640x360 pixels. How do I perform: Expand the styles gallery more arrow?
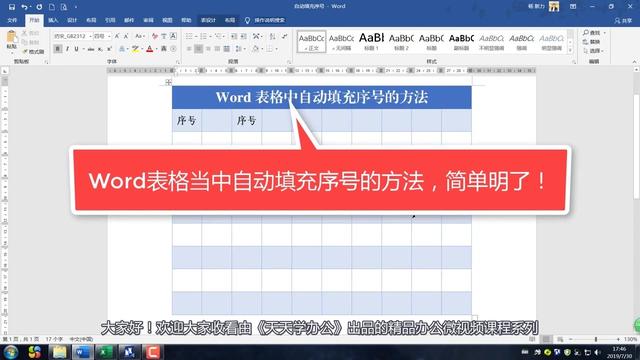pos(570,49)
